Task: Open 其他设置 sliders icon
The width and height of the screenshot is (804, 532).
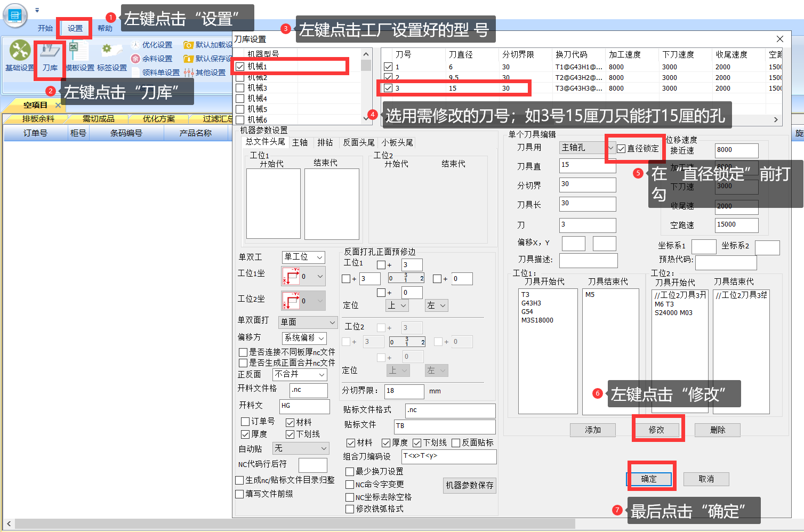Action: click(188, 72)
